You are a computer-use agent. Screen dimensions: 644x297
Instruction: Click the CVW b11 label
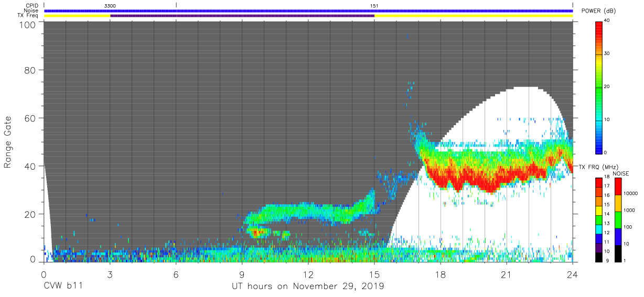pos(63,287)
